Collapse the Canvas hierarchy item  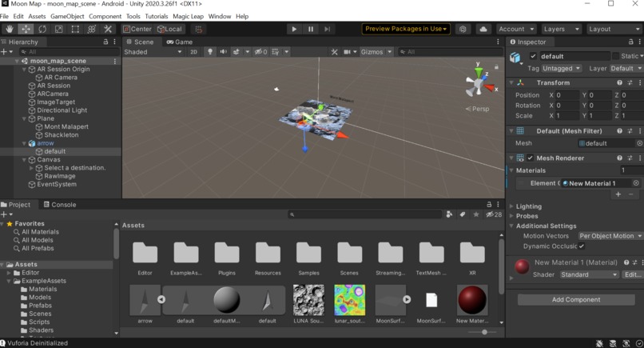[24, 160]
